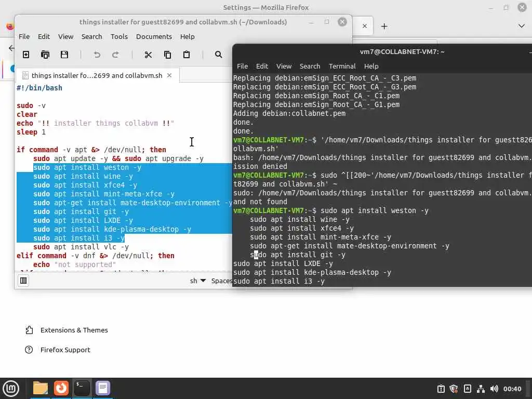Screen dimensions: 532x399
Task: Open the View menu in text editor
Action: pos(65,37)
